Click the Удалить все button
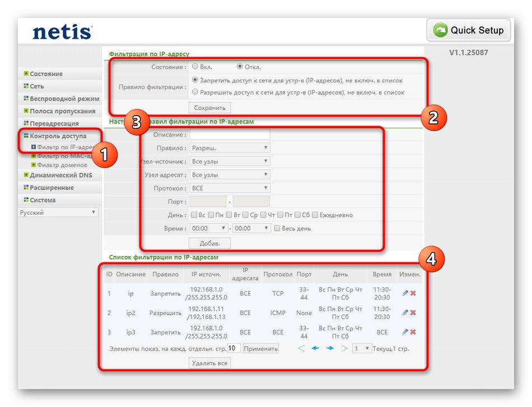 pyautogui.click(x=209, y=363)
